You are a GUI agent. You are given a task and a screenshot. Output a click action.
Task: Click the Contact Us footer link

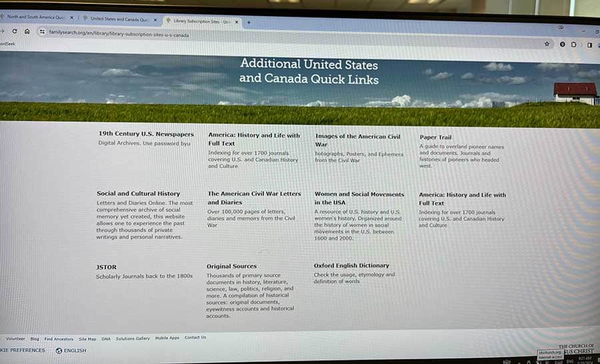tap(195, 337)
